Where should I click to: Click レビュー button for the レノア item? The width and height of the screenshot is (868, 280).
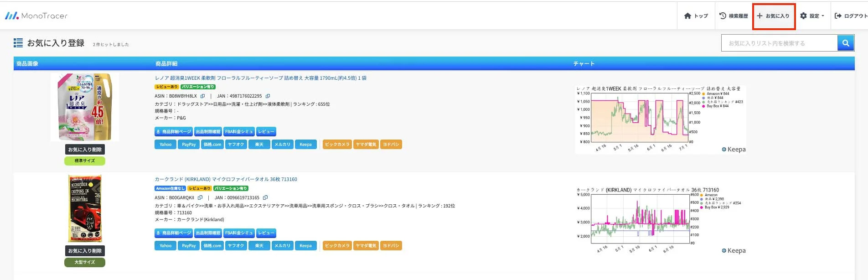pos(266,132)
